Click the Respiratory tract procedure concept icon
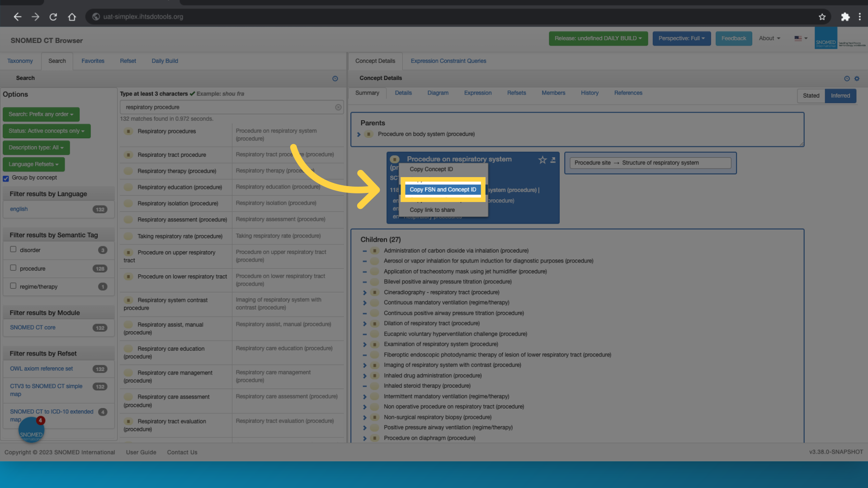Viewport: 868px width, 488px height. point(129,155)
